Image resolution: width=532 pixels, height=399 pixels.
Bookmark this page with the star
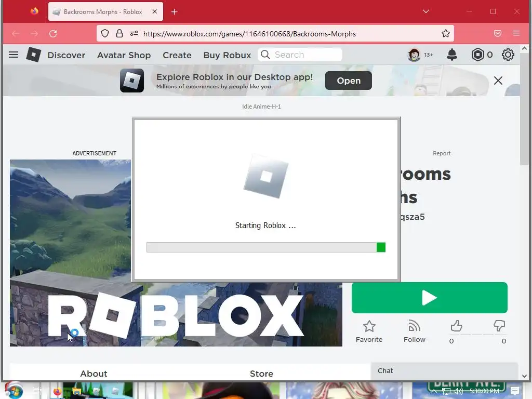pyautogui.click(x=445, y=34)
